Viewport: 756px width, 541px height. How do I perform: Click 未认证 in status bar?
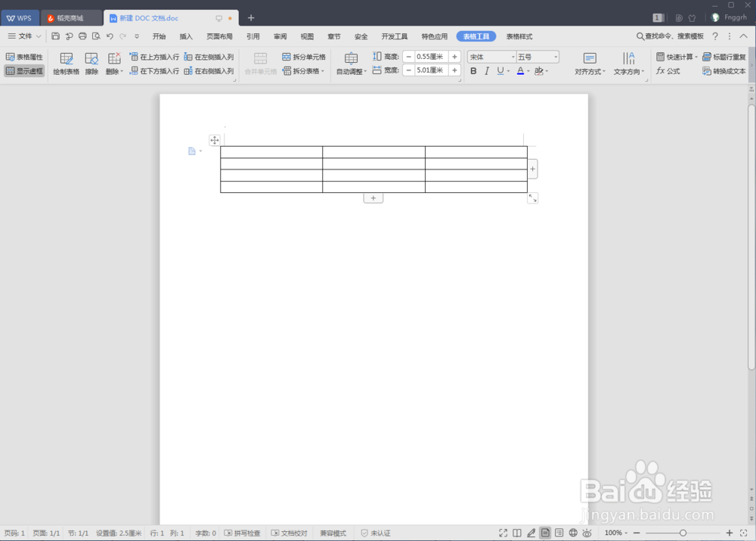tap(376, 533)
